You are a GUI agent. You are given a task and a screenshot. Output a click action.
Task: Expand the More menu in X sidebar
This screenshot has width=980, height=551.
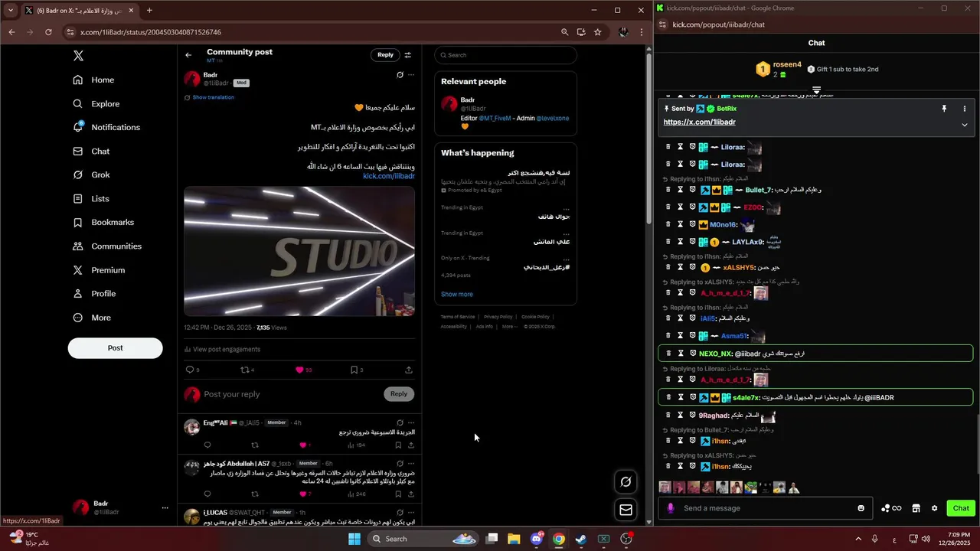[x=92, y=318]
